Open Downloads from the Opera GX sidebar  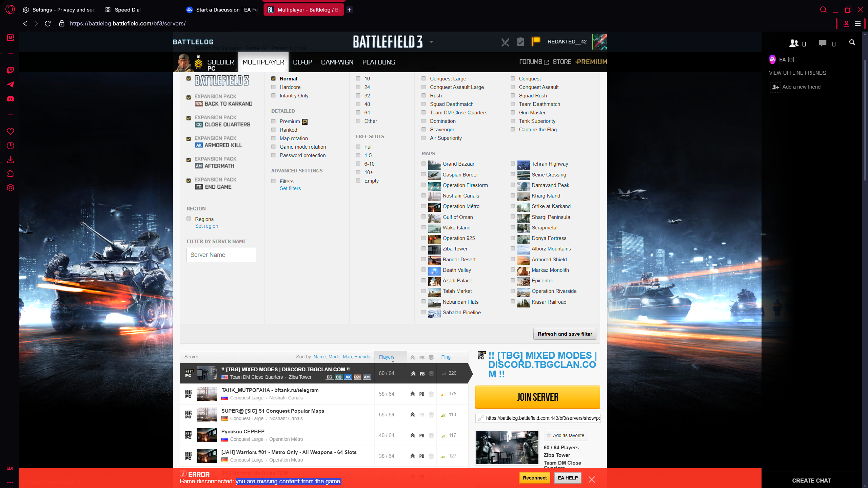[11, 159]
